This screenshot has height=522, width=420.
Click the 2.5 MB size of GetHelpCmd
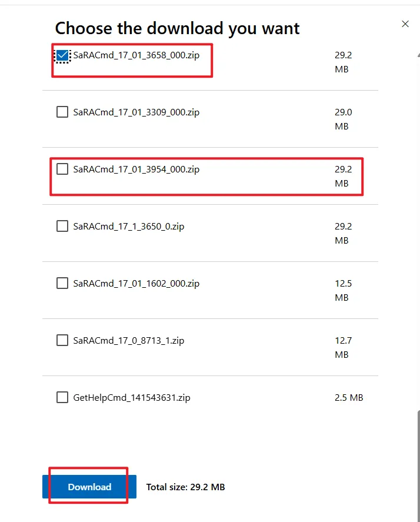[x=349, y=397]
